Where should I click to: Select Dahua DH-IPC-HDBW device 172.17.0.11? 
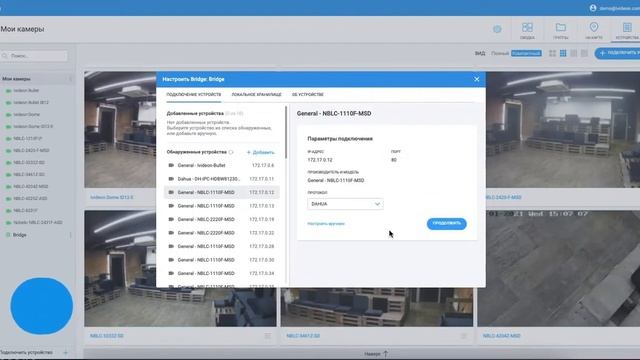pyautogui.click(x=222, y=179)
